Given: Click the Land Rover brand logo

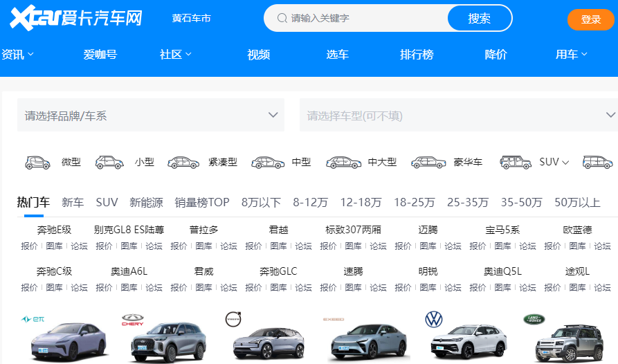Looking at the screenshot, I should pyautogui.click(x=534, y=319).
